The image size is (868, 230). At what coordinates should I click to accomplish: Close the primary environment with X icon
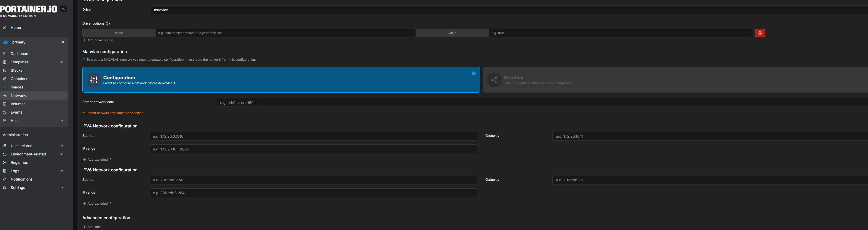pos(63,42)
